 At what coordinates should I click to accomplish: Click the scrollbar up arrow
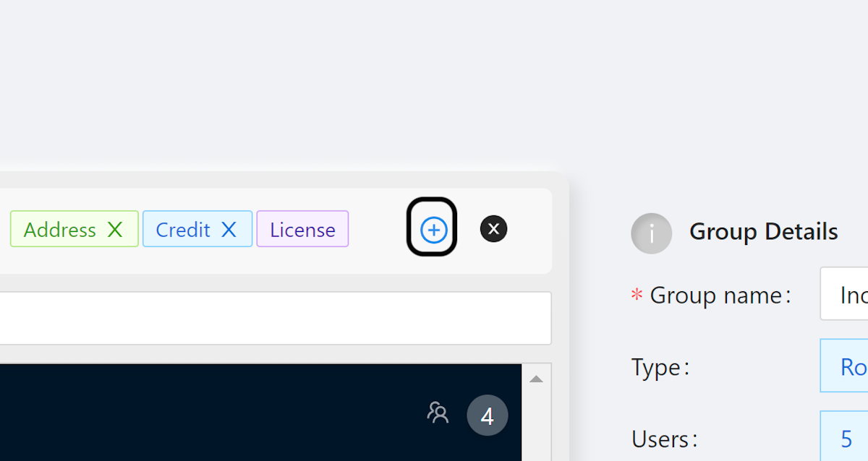(536, 379)
